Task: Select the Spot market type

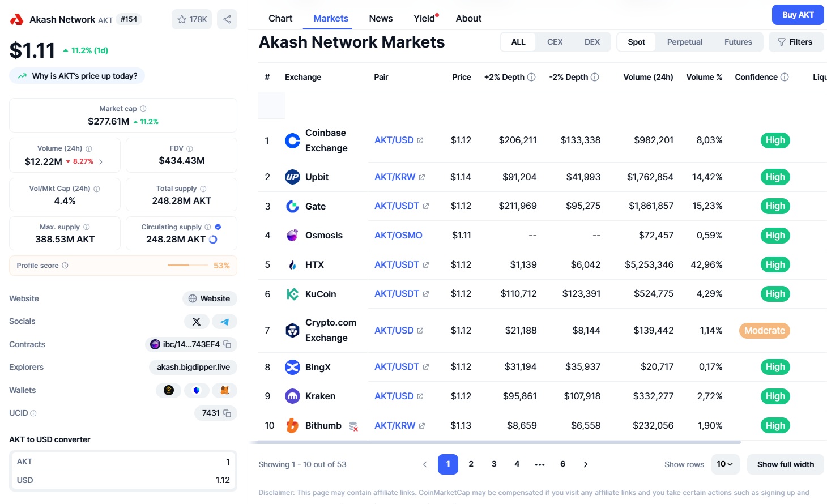Action: point(637,42)
